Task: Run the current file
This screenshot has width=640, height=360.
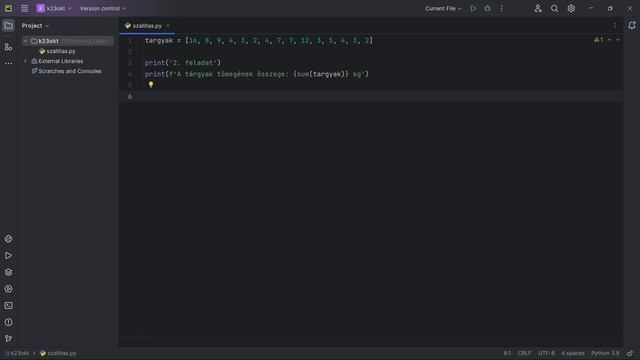Action: pos(473,8)
